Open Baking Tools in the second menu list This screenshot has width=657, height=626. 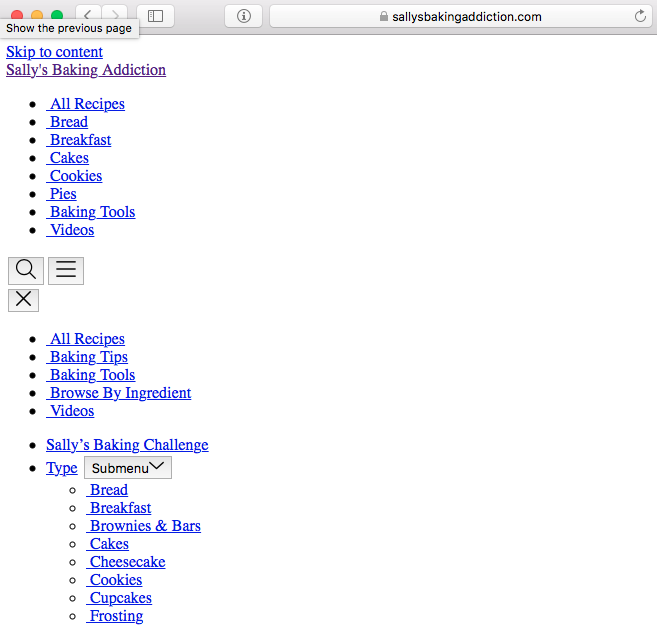(x=91, y=375)
